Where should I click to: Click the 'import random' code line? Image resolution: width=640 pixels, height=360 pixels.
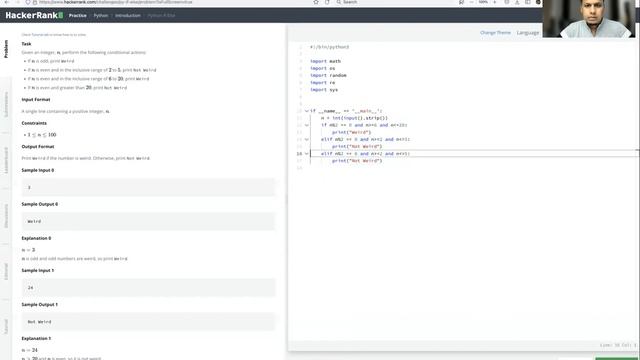point(328,76)
